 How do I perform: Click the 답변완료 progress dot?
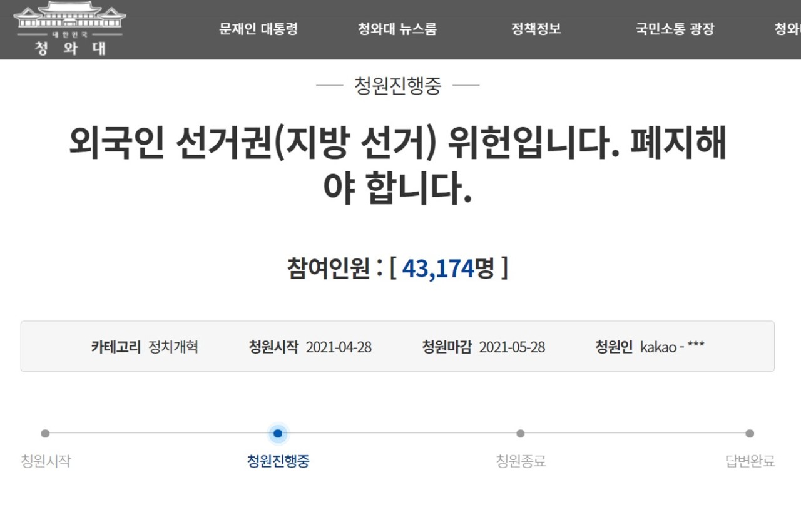tap(750, 433)
